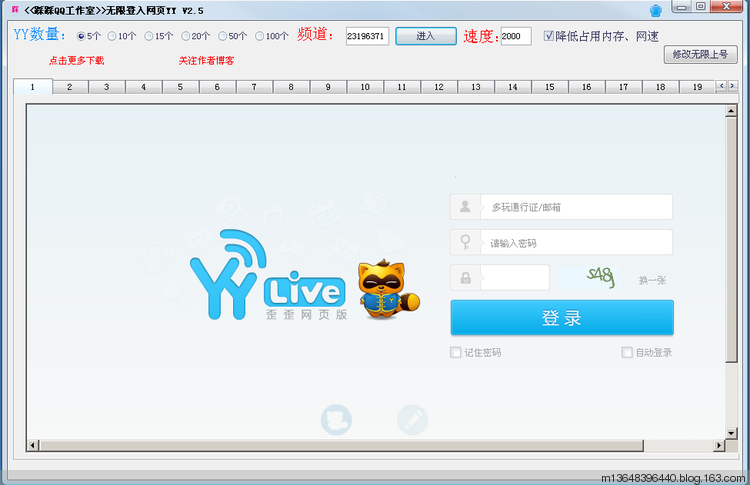Click the round hand icon at bottom
This screenshot has height=485, width=750.
click(x=336, y=419)
